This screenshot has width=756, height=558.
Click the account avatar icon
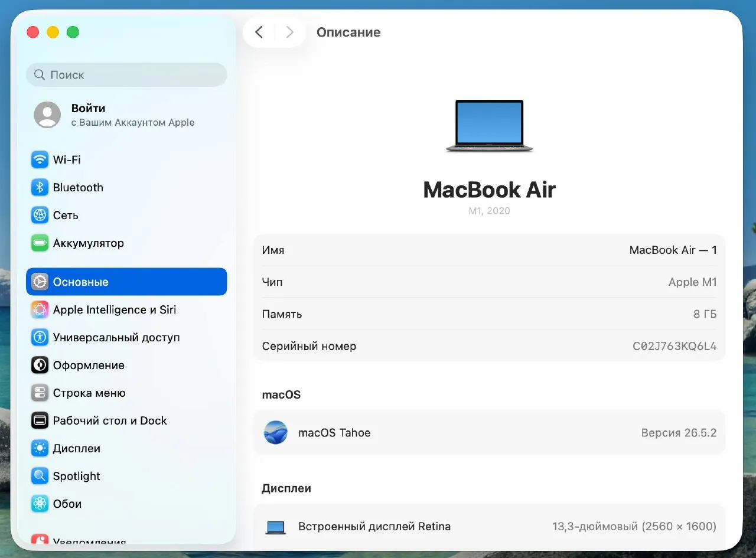pos(47,115)
